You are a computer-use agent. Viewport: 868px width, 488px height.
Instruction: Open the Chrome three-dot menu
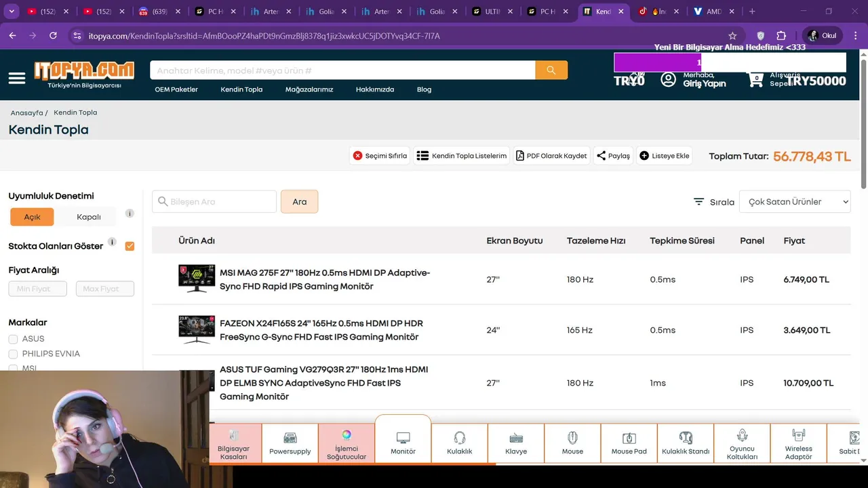pos(856,36)
